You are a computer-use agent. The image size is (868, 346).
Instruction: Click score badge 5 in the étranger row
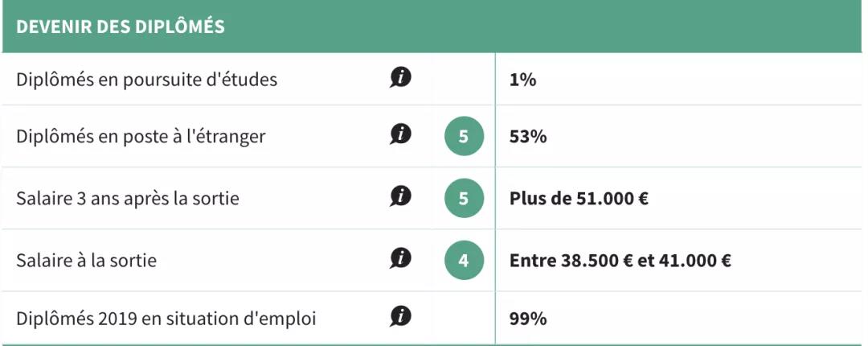(x=464, y=138)
